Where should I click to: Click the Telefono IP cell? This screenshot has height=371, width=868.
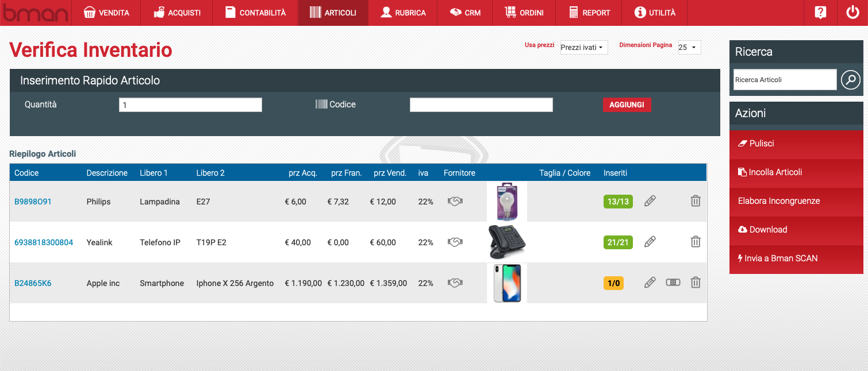[160, 242]
